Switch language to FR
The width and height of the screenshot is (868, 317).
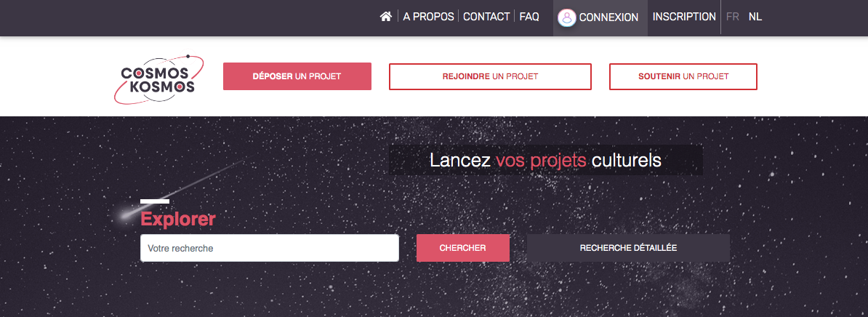[x=732, y=17]
